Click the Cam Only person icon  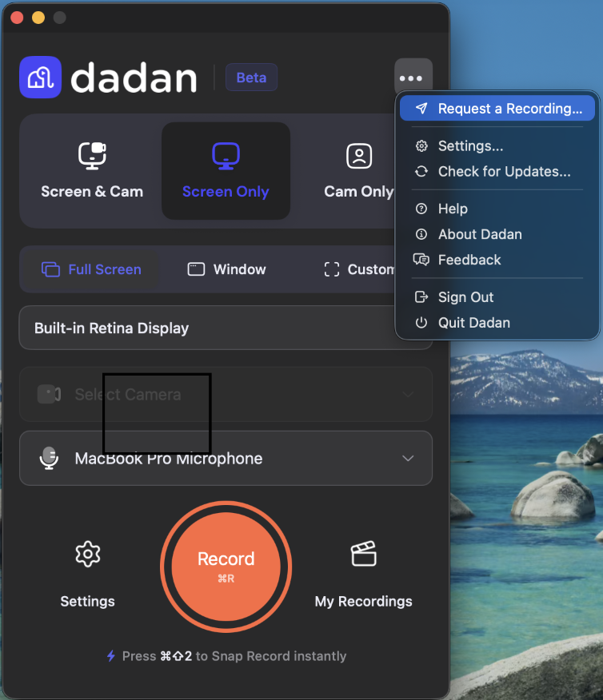click(358, 156)
